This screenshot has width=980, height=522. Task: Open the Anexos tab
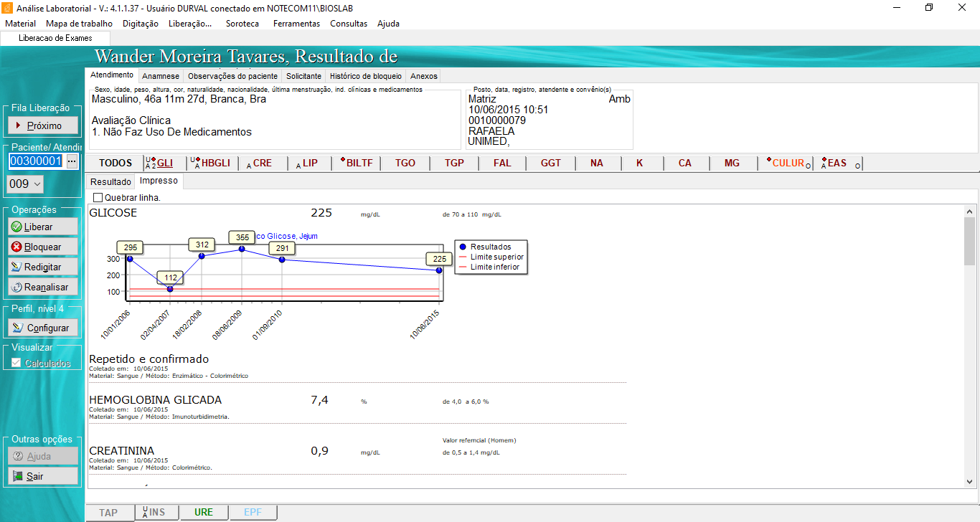[423, 76]
